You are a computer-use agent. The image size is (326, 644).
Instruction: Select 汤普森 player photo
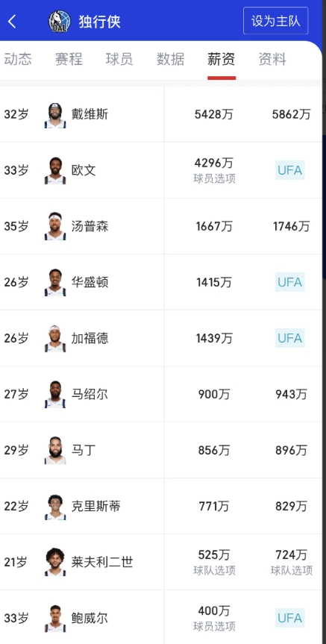click(55, 226)
